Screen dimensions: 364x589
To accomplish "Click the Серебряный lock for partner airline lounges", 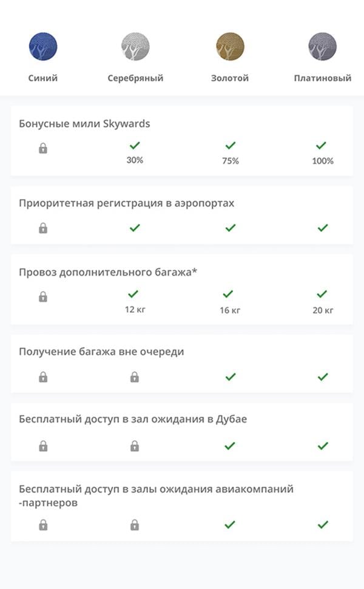I will pyautogui.click(x=135, y=525).
